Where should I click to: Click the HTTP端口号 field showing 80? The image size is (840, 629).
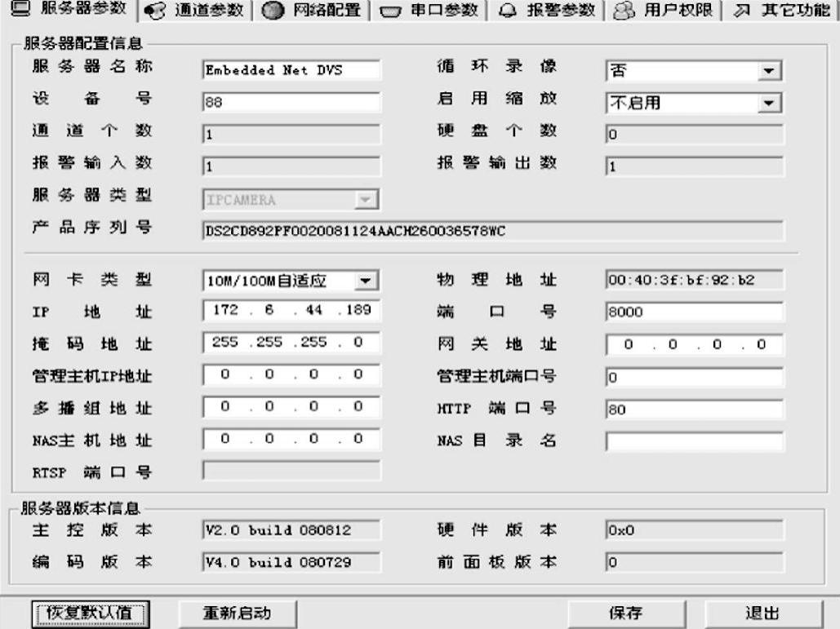[694, 410]
